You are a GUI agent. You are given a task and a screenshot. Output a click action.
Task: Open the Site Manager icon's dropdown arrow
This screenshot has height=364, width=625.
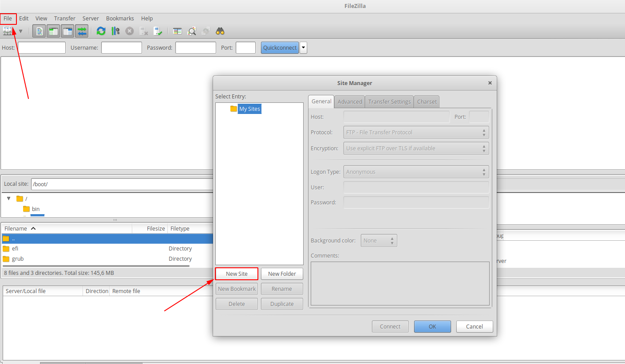coord(20,31)
